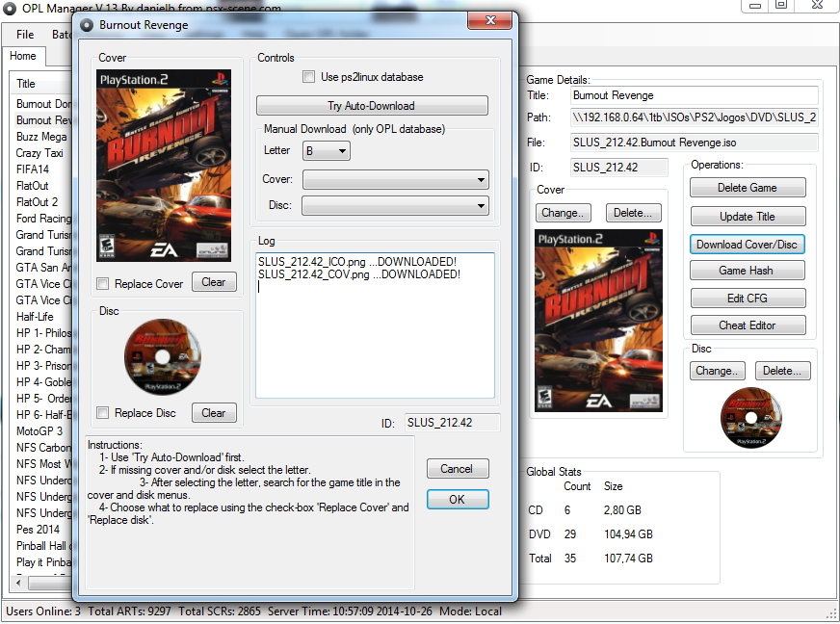Screen dimensions: 840x624
Task: Click the cover Delete button
Action: pos(634,213)
